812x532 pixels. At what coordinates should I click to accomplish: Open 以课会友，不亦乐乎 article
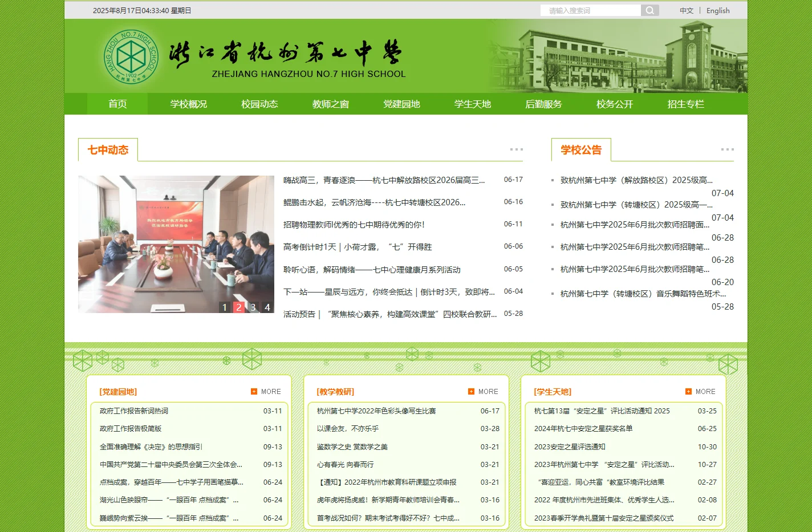click(348, 429)
